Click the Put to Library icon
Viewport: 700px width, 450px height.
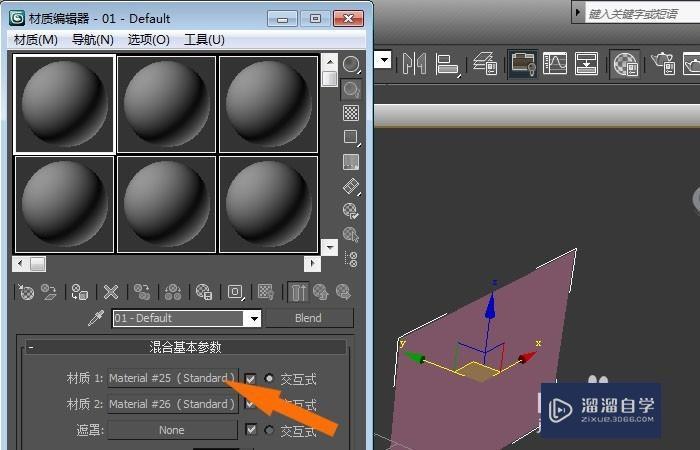pyautogui.click(x=204, y=292)
